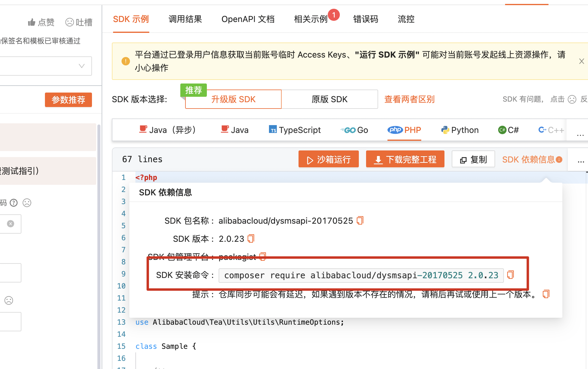This screenshot has width=588, height=369.
Task: Dismiss the yellow Access Keys warning banner
Action: click(581, 61)
